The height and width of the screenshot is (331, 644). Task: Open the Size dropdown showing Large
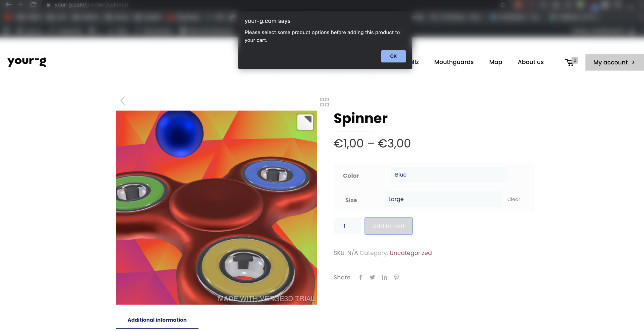click(443, 199)
